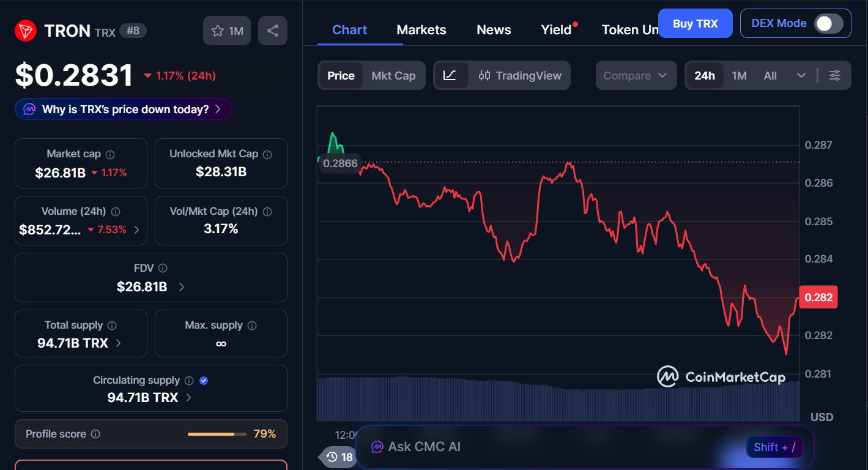Open chart settings sliders icon
The width and height of the screenshot is (868, 470).
click(835, 75)
